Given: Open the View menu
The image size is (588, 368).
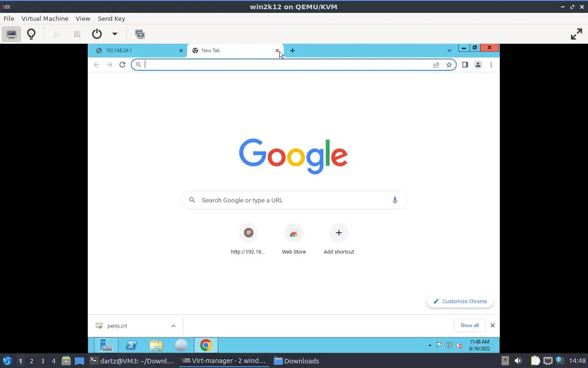Looking at the screenshot, I should pos(83,18).
